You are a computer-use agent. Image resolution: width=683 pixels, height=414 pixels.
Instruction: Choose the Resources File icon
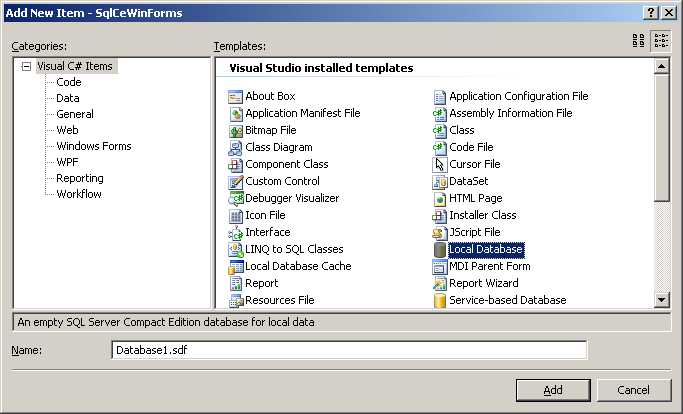point(235,300)
